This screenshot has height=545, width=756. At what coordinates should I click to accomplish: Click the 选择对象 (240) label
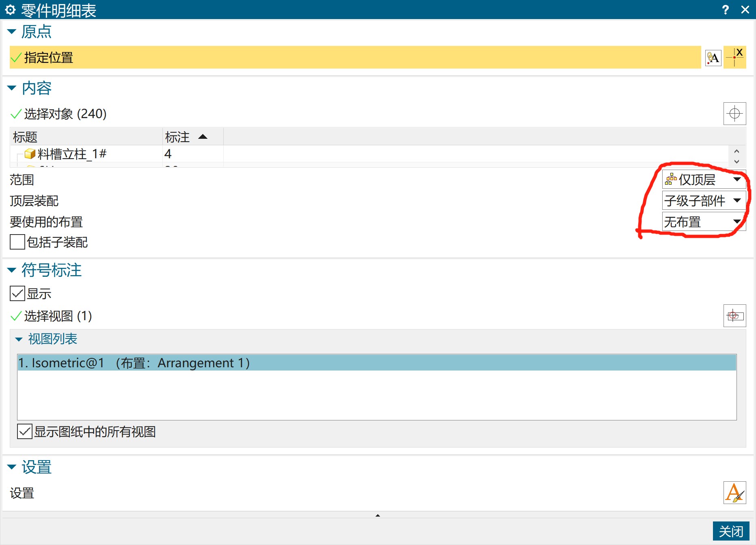[x=65, y=114]
